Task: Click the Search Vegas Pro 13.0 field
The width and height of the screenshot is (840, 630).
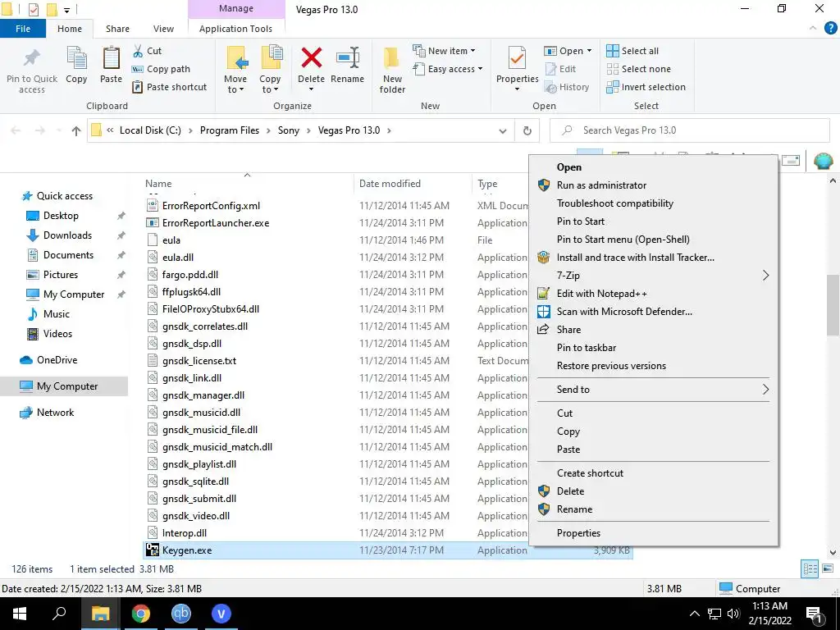Action: pyautogui.click(x=689, y=130)
